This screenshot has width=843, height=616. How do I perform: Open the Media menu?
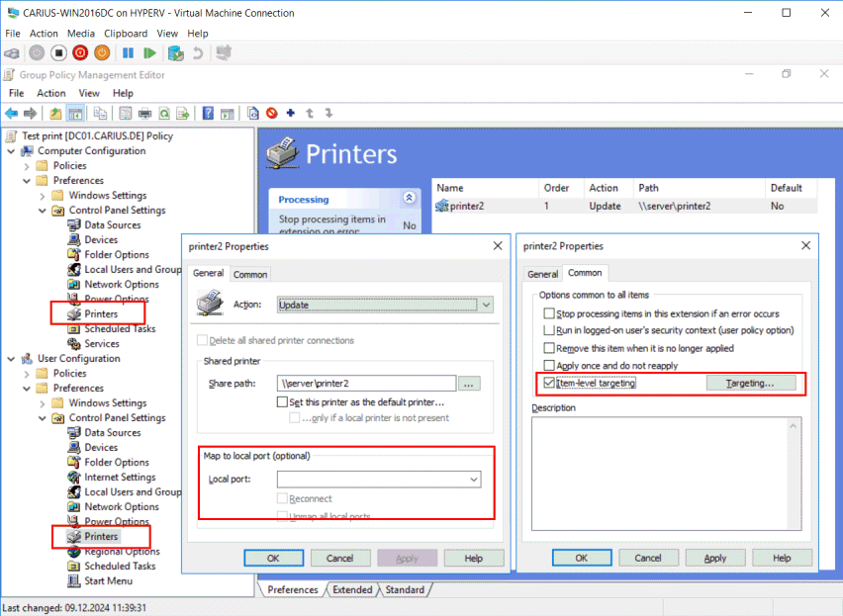click(81, 34)
